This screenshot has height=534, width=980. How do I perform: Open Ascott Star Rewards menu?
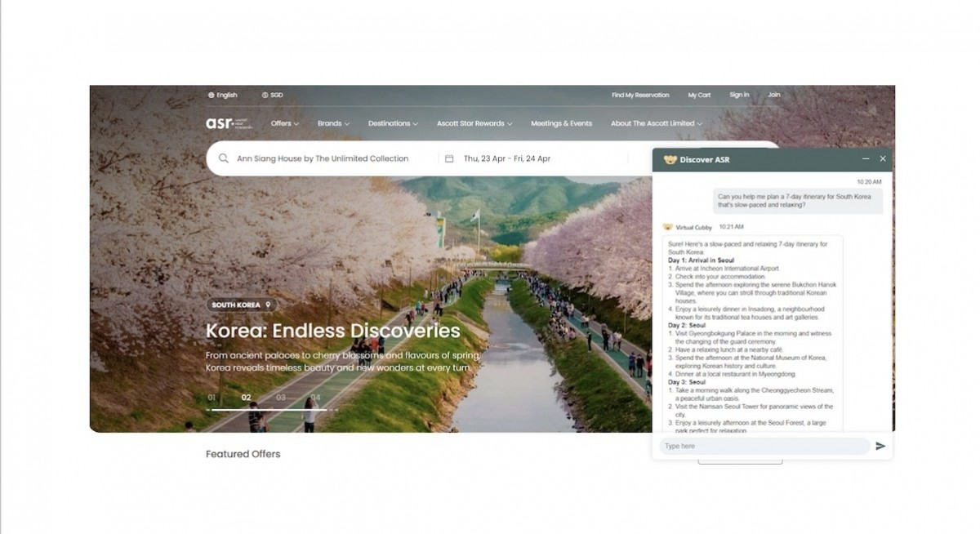[474, 124]
